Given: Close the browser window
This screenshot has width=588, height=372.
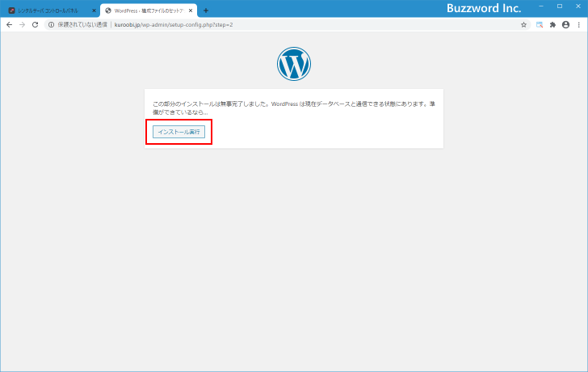Looking at the screenshot, I should tap(577, 6).
